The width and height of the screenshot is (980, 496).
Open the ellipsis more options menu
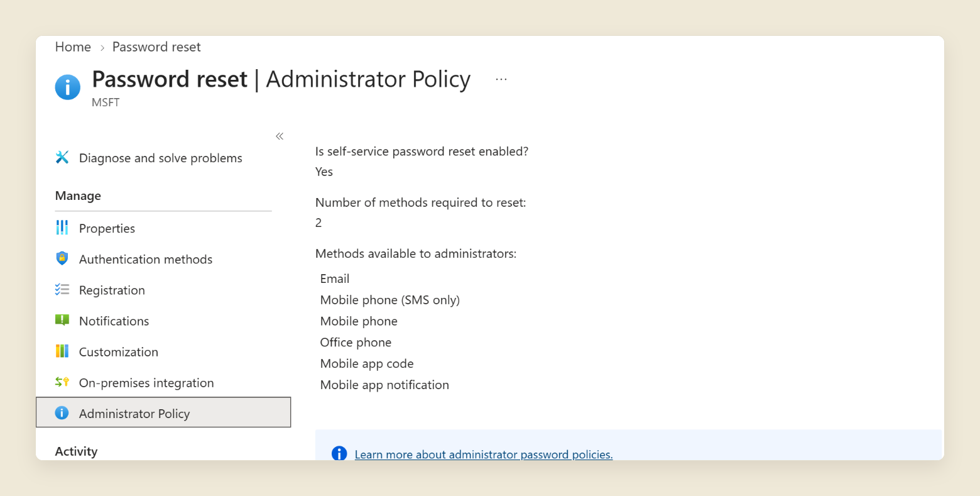tap(501, 79)
